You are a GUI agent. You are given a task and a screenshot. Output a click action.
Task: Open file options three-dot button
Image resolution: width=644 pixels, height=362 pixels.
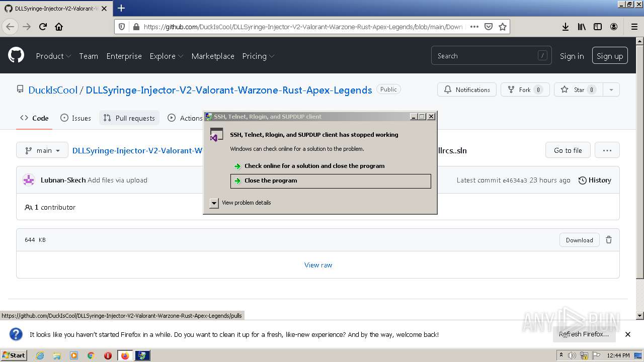click(607, 150)
